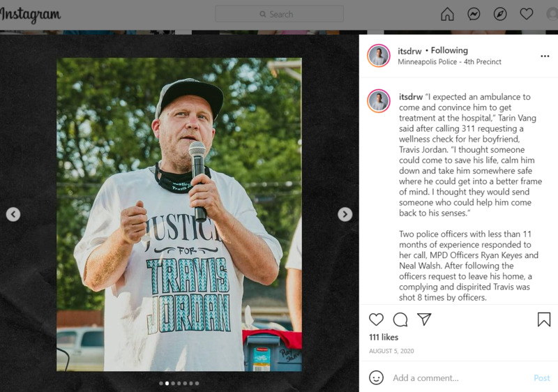Open the Messenger direct messages icon
The height and width of the screenshot is (392, 558).
474,14
